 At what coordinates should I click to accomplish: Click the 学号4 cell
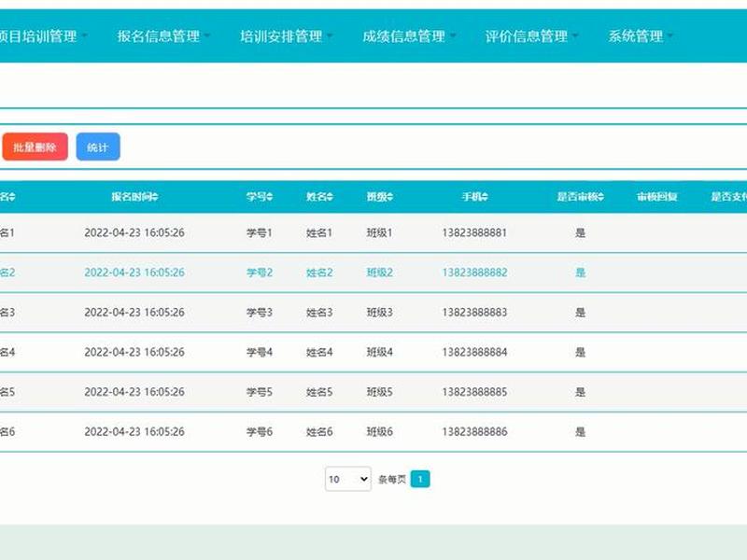click(x=260, y=353)
